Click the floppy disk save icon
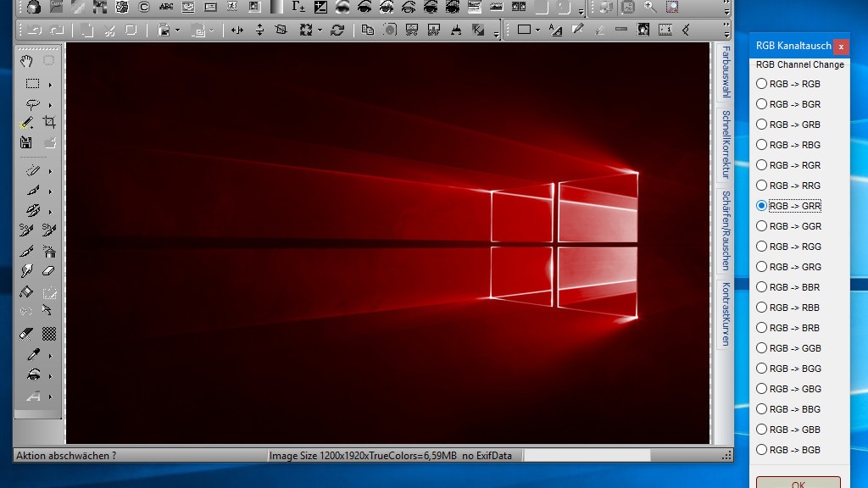Image resolution: width=868 pixels, height=488 pixels. 26,142
